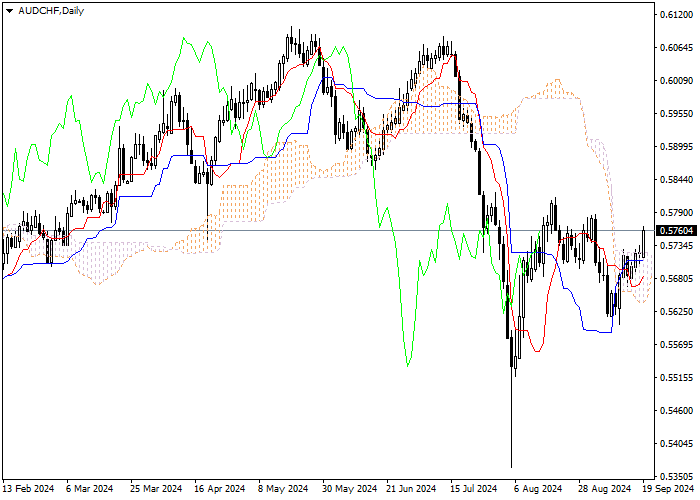Select price level 0.58995 on the scale

(677, 147)
